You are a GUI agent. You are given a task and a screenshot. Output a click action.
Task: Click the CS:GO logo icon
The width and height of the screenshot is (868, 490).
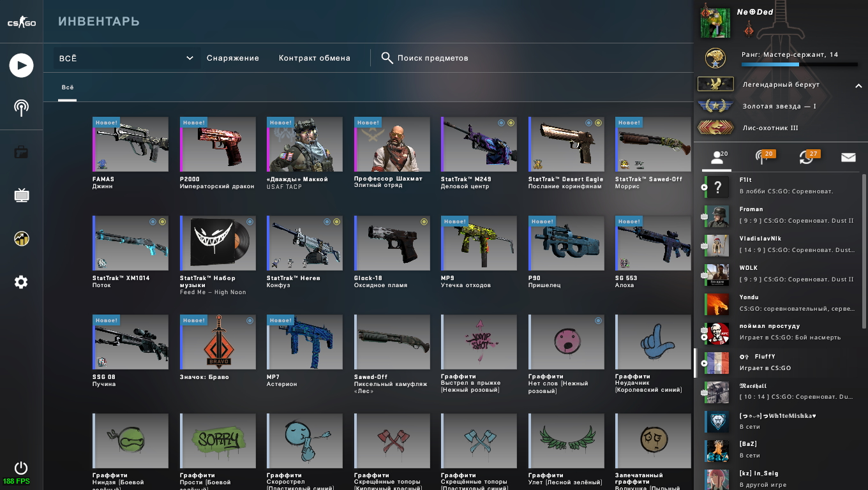coord(21,23)
